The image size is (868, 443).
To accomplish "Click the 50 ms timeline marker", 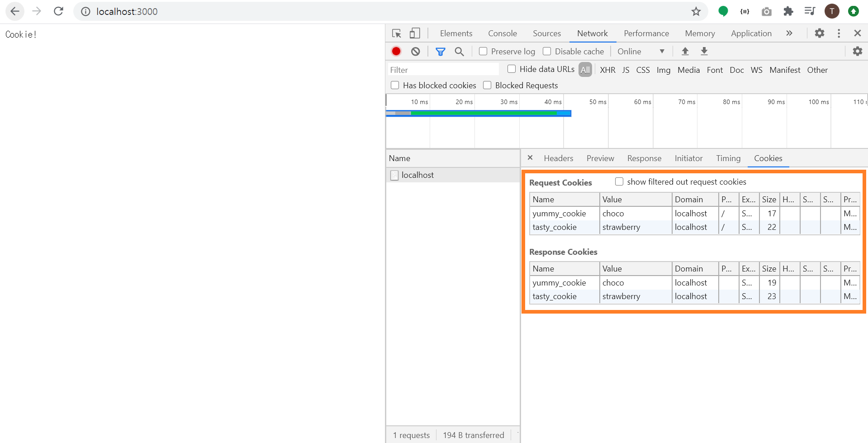I will coord(598,102).
